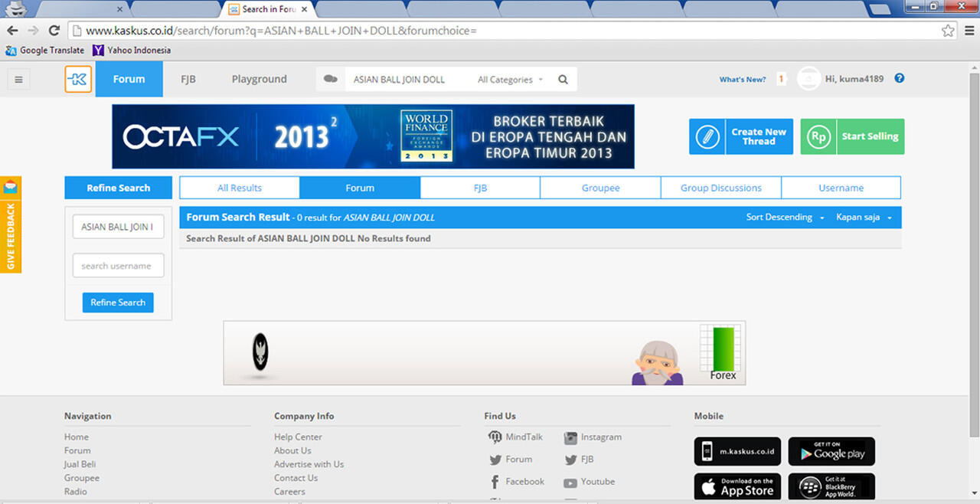
Task: Click the What's New? link
Action: coord(743,80)
